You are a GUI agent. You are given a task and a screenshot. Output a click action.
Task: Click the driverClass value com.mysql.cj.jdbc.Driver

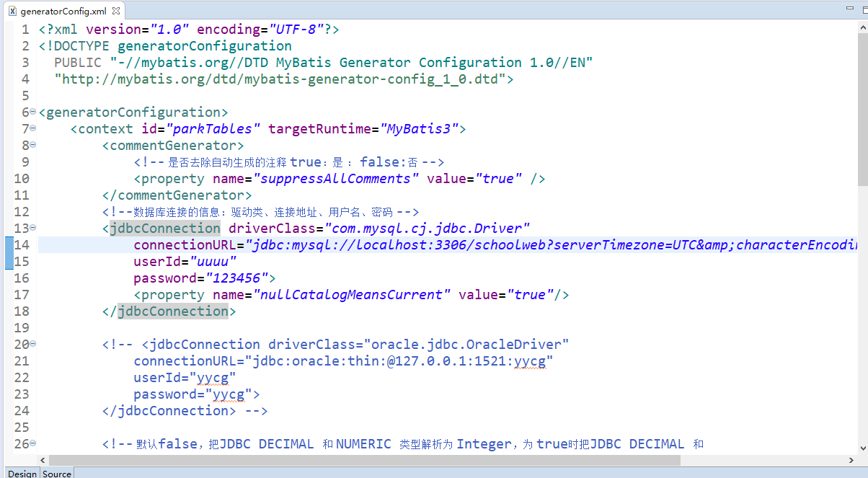click(428, 229)
